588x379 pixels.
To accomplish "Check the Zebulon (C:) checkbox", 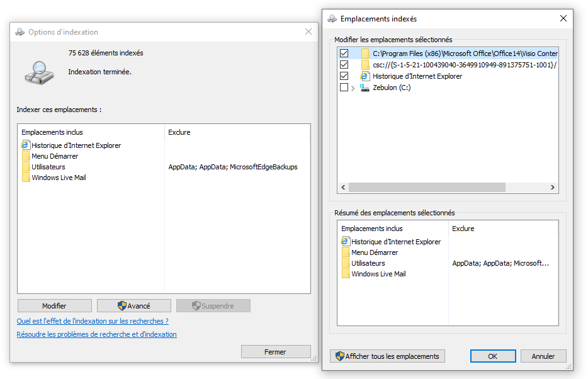I will (x=344, y=88).
